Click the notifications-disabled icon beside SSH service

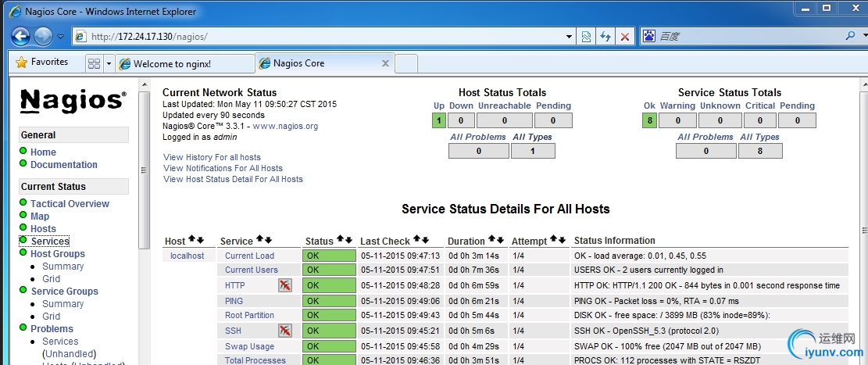285,331
